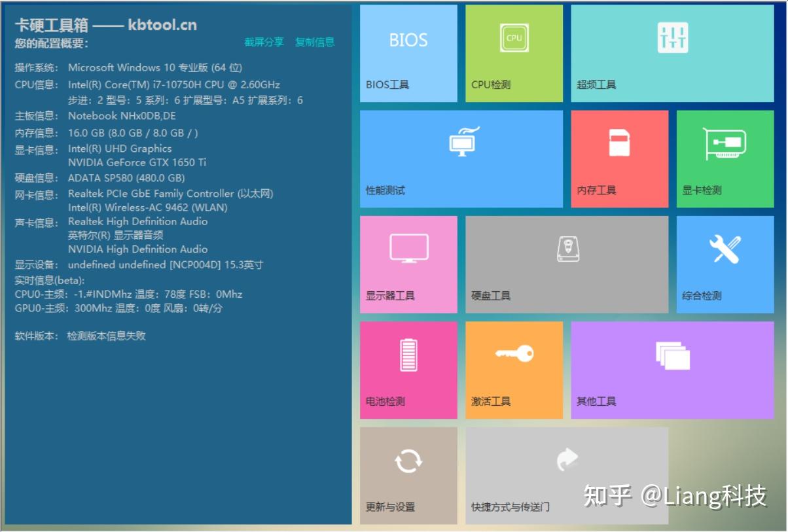The height and width of the screenshot is (532, 788).
Task: Open the wrench and screwdriver icon 综合检测
Action: (725, 249)
